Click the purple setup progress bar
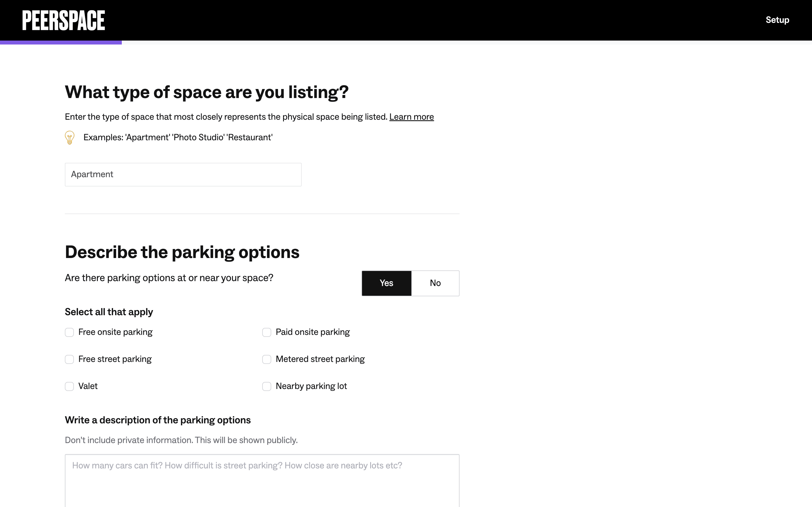The image size is (812, 507). [x=61, y=43]
